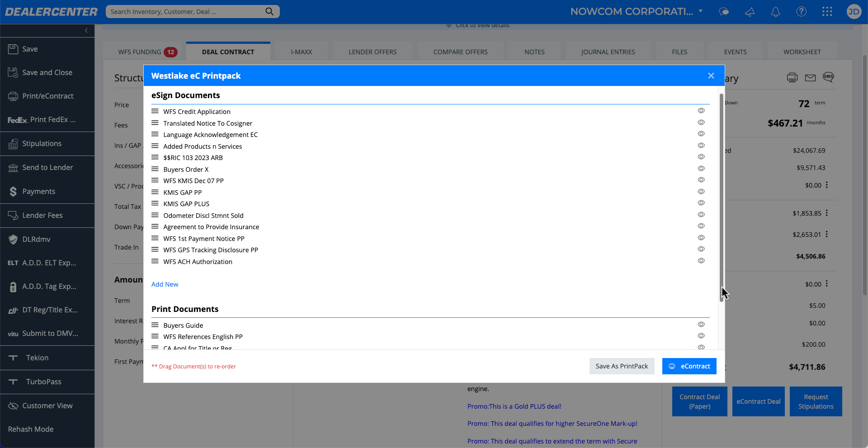Open three-dot menu beside $2,653.01
The image size is (868, 448).
tap(826, 234)
